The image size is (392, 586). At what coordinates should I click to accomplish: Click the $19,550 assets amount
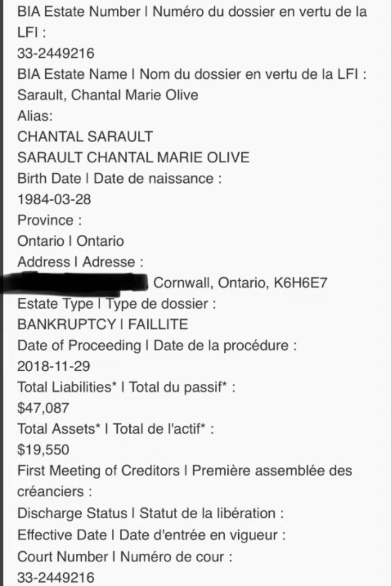pos(43,449)
